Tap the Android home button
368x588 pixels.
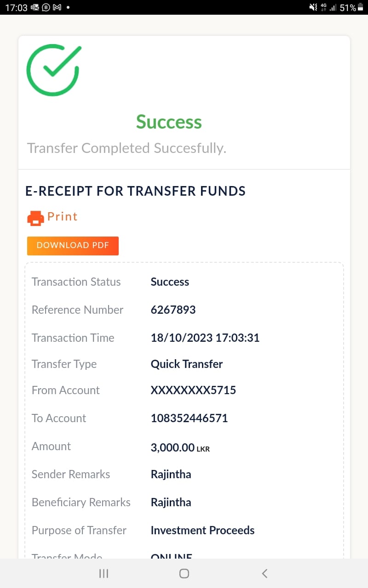[184, 573]
